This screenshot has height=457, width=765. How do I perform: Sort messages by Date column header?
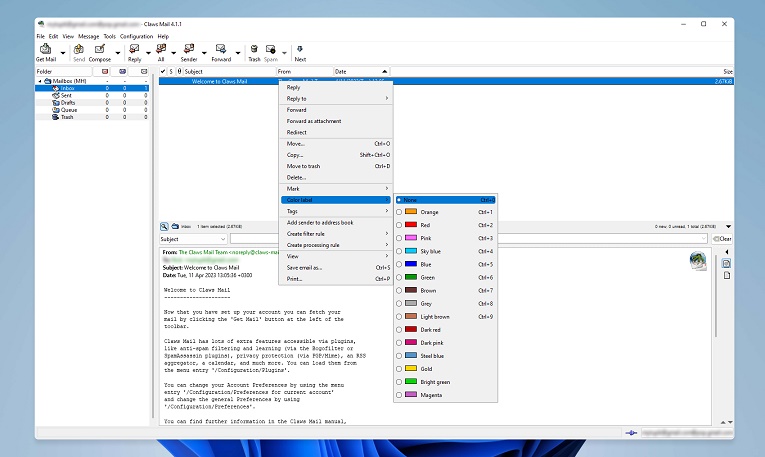(x=362, y=71)
